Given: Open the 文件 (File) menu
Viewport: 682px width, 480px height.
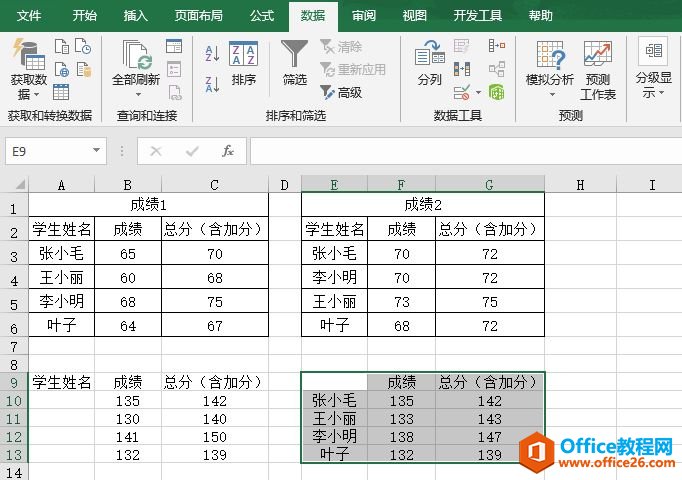Looking at the screenshot, I should coord(30,16).
